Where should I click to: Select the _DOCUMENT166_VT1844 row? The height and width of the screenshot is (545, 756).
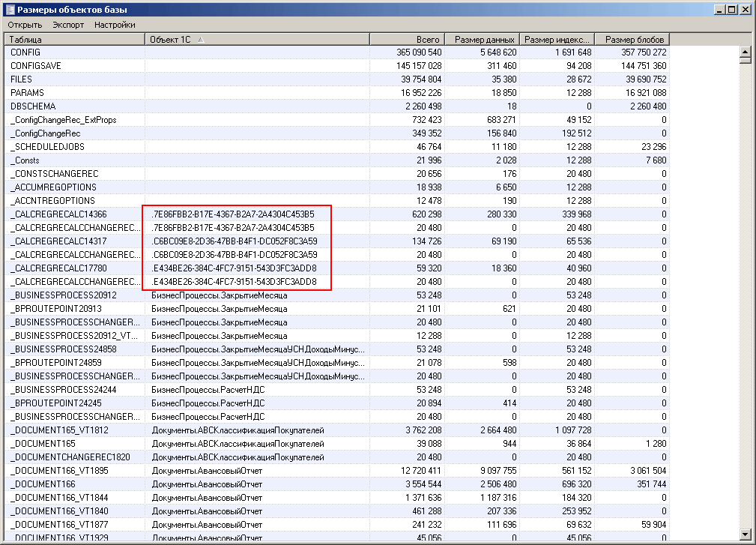click(337, 498)
